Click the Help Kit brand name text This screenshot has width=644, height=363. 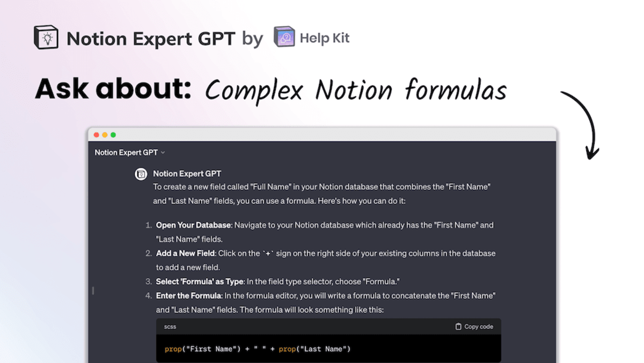click(x=325, y=38)
